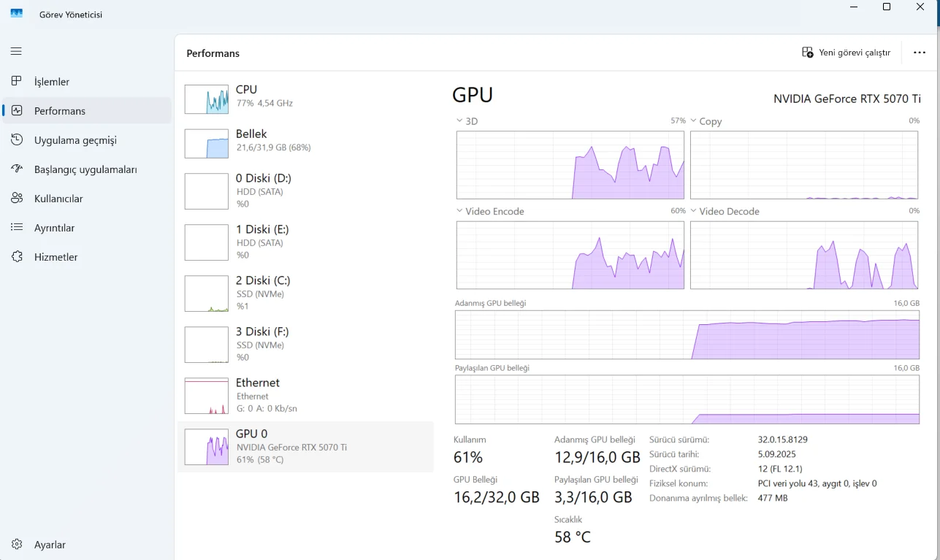Open Başlangıç uygulamaları startup icon
The height and width of the screenshot is (560, 940).
pyautogui.click(x=18, y=169)
